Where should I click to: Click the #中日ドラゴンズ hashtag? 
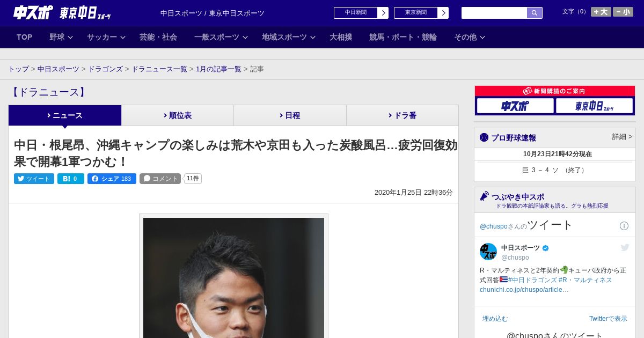(532, 280)
